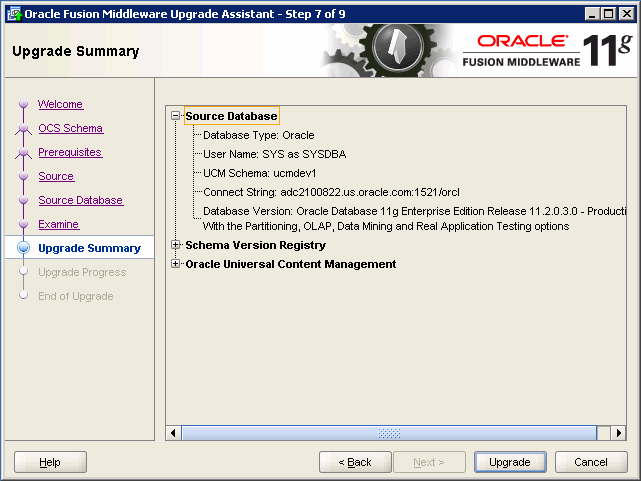Select the Connect String row

[x=331, y=192]
